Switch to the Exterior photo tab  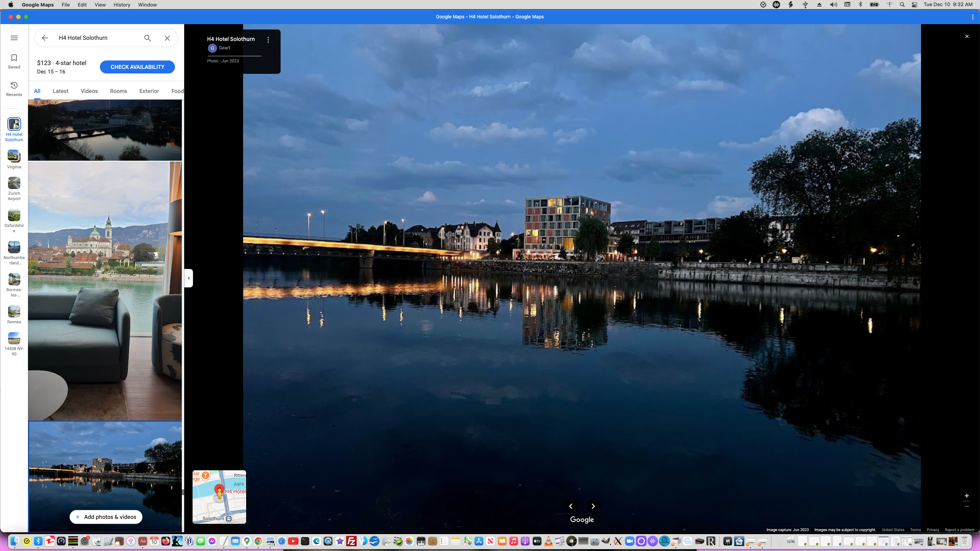tap(149, 91)
